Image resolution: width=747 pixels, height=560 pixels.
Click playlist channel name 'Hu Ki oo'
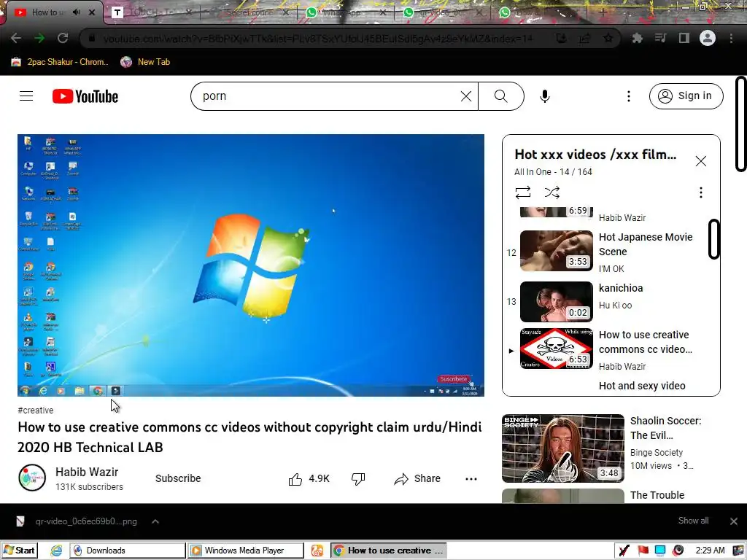[x=615, y=306]
